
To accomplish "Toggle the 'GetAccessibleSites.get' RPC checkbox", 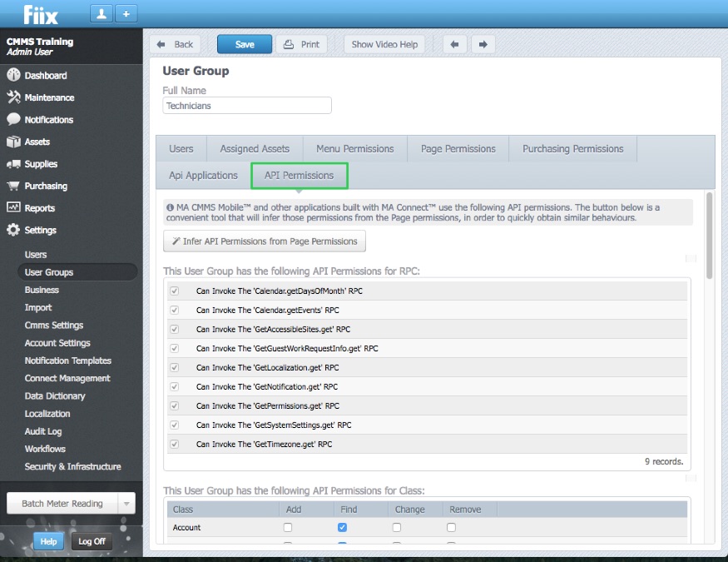I will point(175,329).
